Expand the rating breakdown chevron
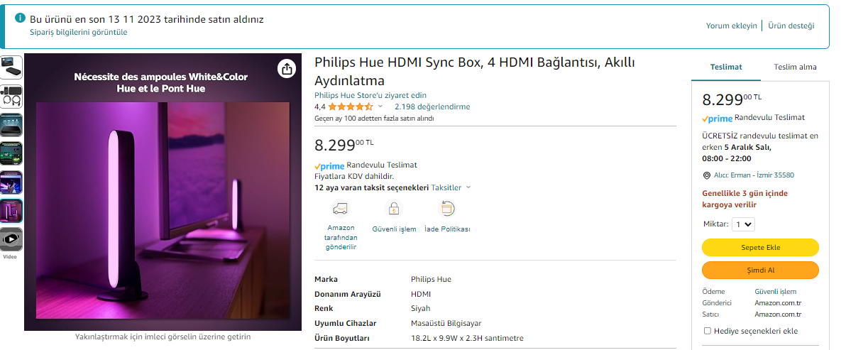Screen dimensions: 868x350 [380, 107]
